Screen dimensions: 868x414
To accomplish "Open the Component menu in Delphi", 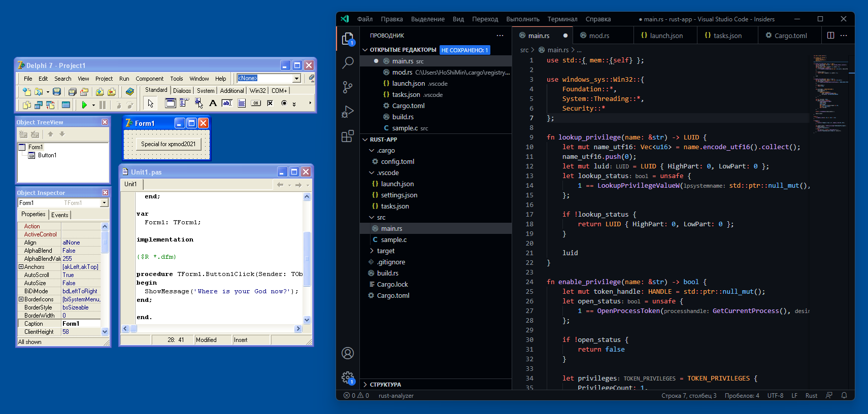I will click(149, 79).
